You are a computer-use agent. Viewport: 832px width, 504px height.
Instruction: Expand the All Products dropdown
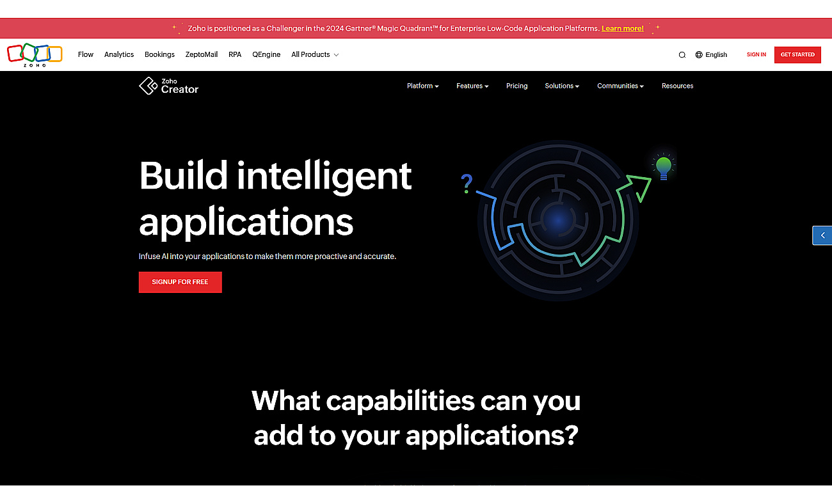pyautogui.click(x=315, y=54)
